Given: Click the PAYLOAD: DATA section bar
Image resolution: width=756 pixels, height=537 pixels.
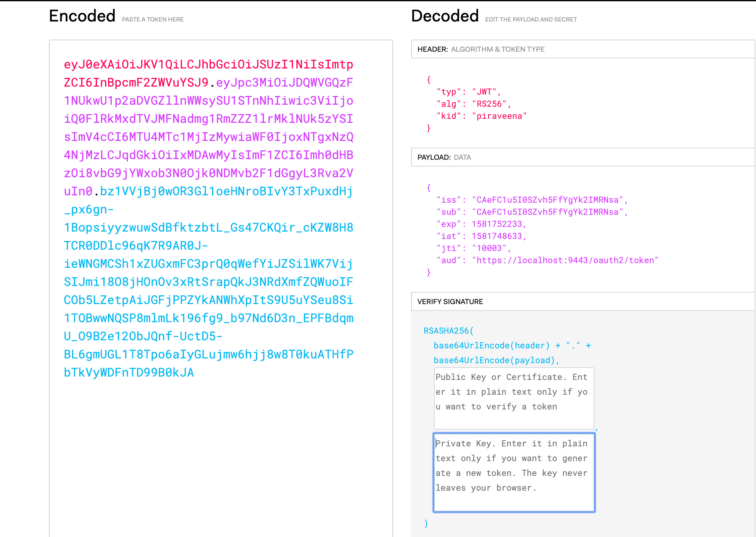Looking at the screenshot, I should (x=583, y=157).
